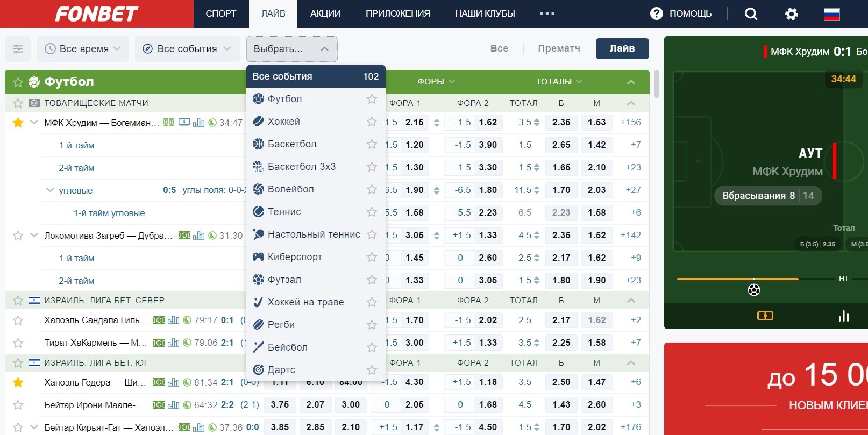Screen dimensions: 868x435
Task: Open +156 more markets for МФК Хрудим
Action: (x=630, y=123)
